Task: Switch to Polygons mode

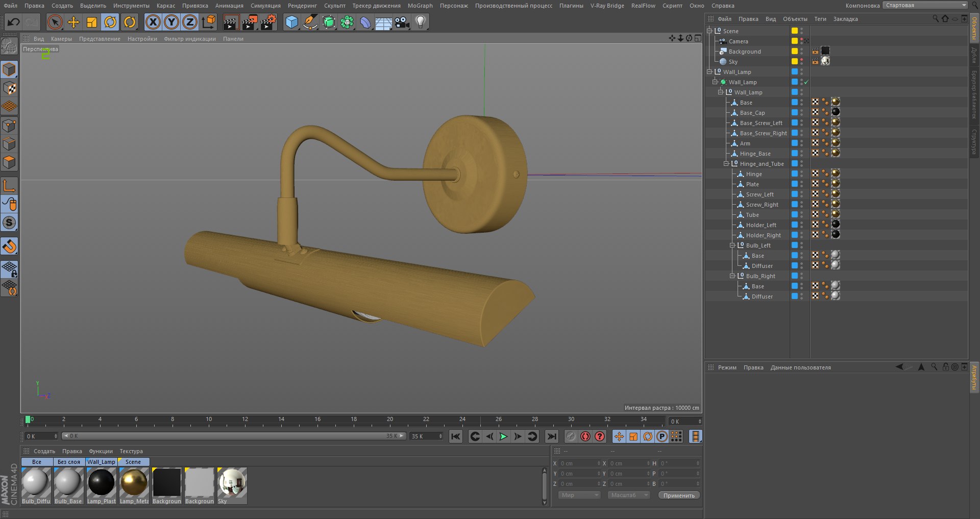Action: click(x=10, y=163)
